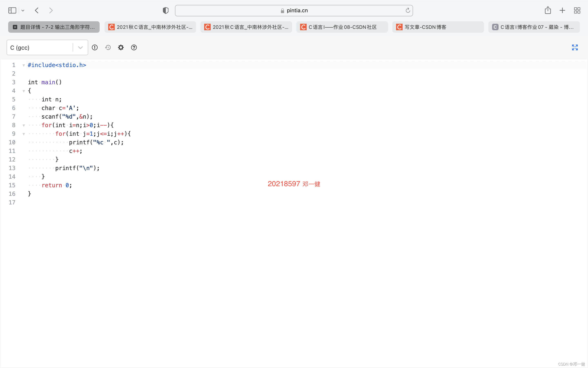
Task: Show the tab overview grid
Action: 577,10
